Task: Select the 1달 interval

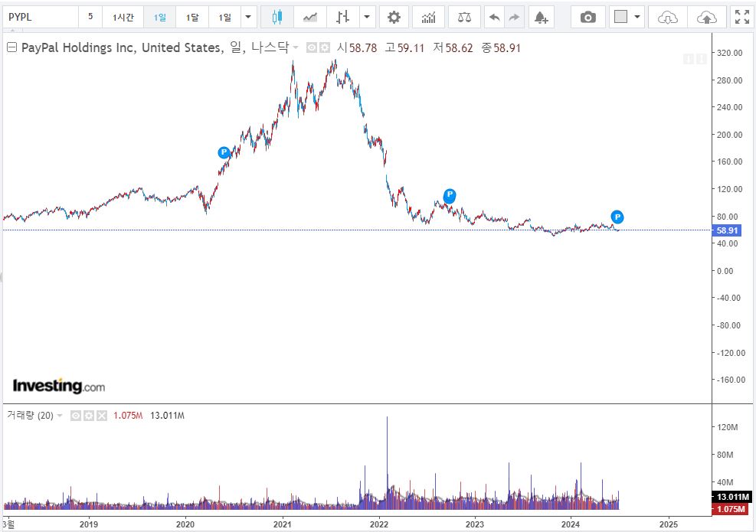Action: tap(192, 18)
